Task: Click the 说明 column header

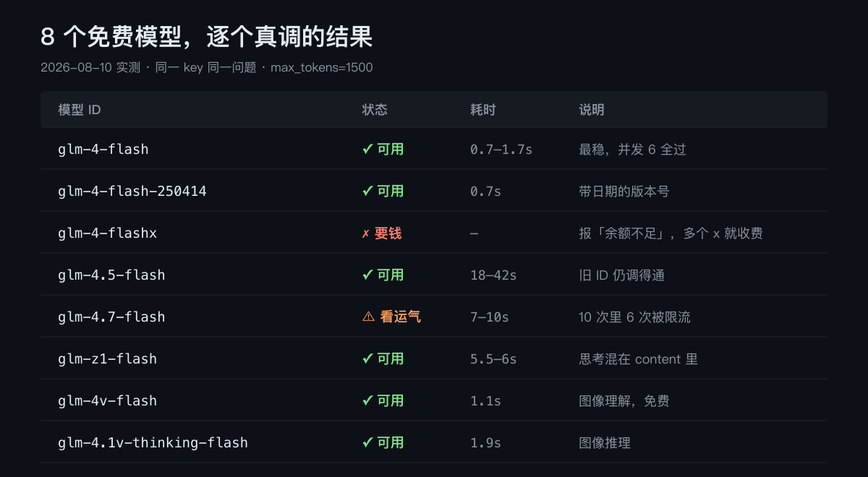Action: coord(592,110)
